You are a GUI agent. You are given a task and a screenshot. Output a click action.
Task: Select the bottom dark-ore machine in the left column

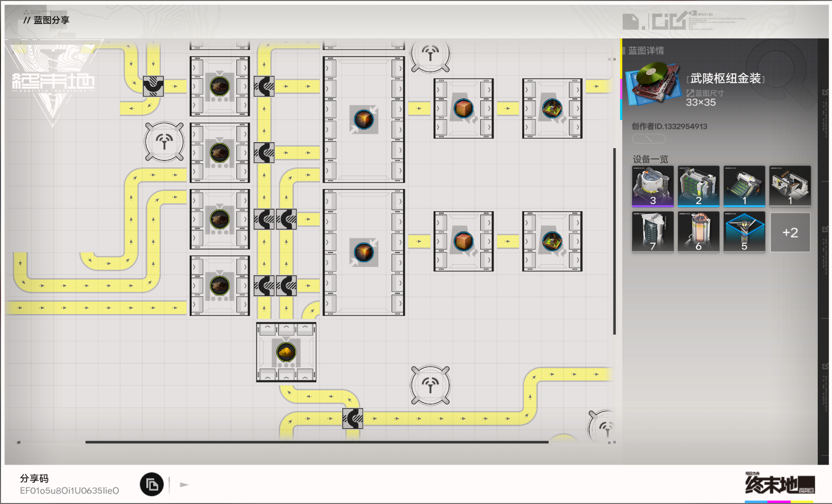(x=220, y=285)
